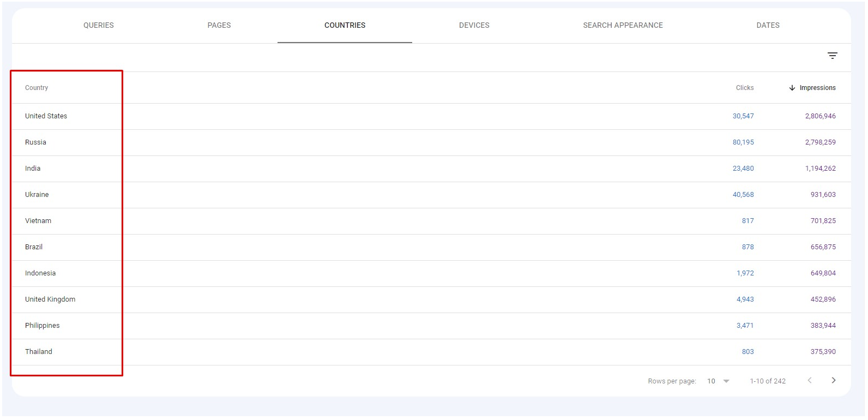
Task: Open the Ukraine country entry
Action: tap(37, 195)
